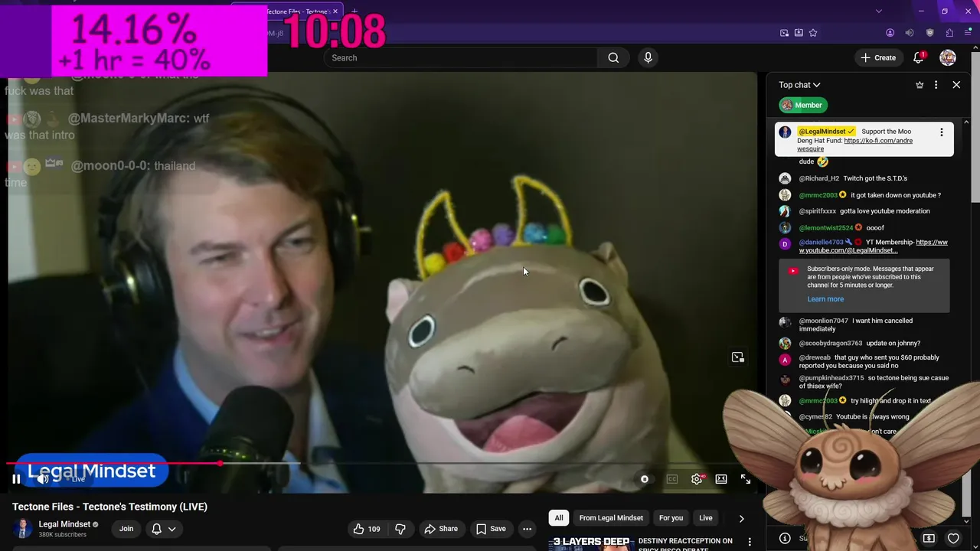Expand the subscription notification bell dropdown
The image size is (980, 551).
point(164,529)
